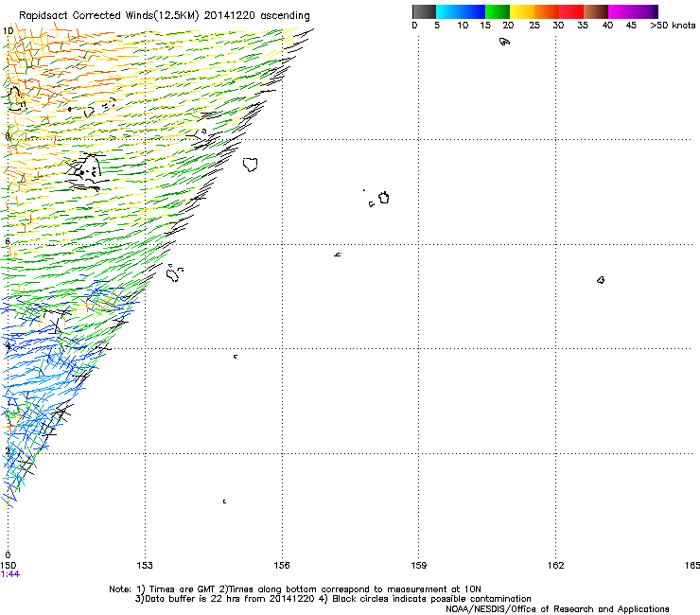Viewport: 700px width, 615px height.
Task: Click the date '20141220' in the title
Action: [230, 16]
